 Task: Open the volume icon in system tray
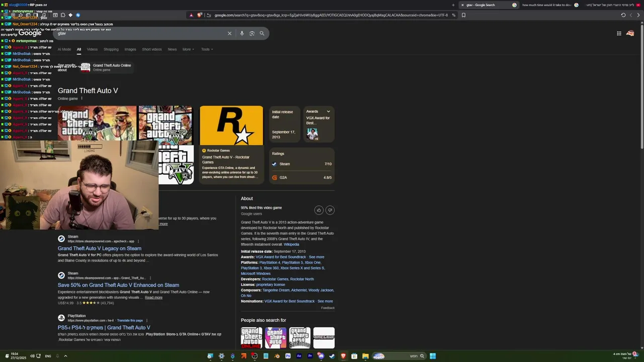32,356
